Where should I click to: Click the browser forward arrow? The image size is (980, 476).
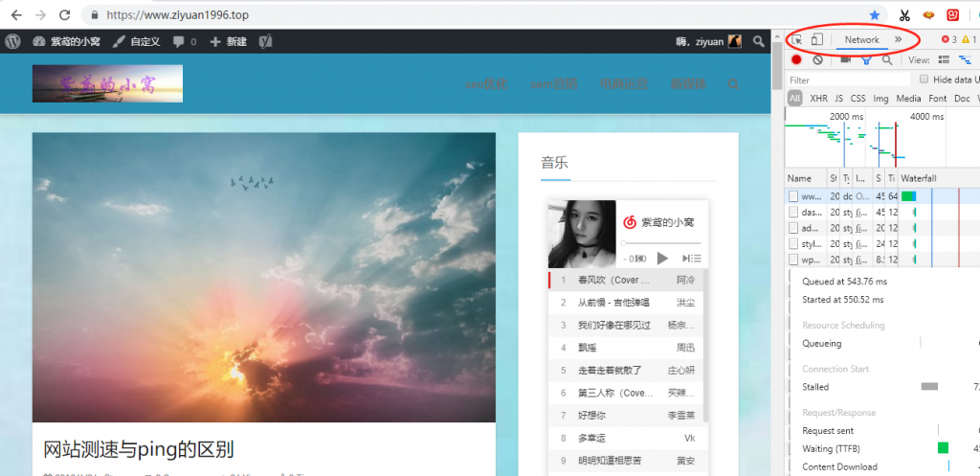(40, 15)
